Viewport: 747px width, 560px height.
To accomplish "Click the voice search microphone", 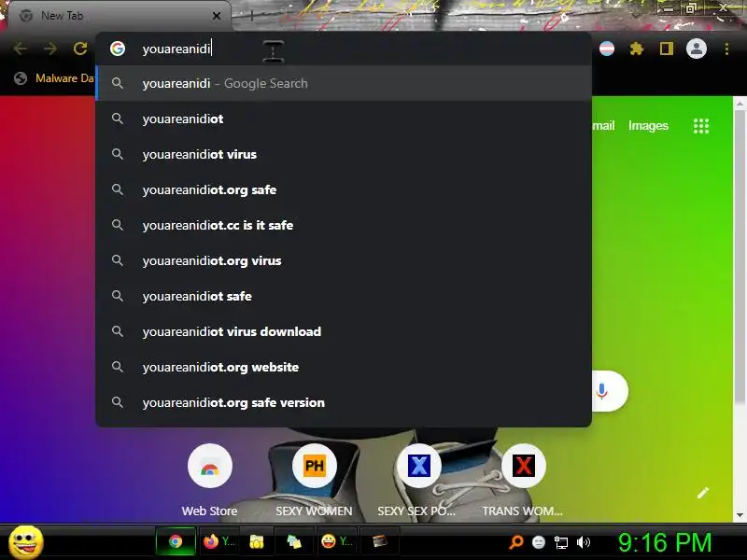I will click(x=602, y=391).
